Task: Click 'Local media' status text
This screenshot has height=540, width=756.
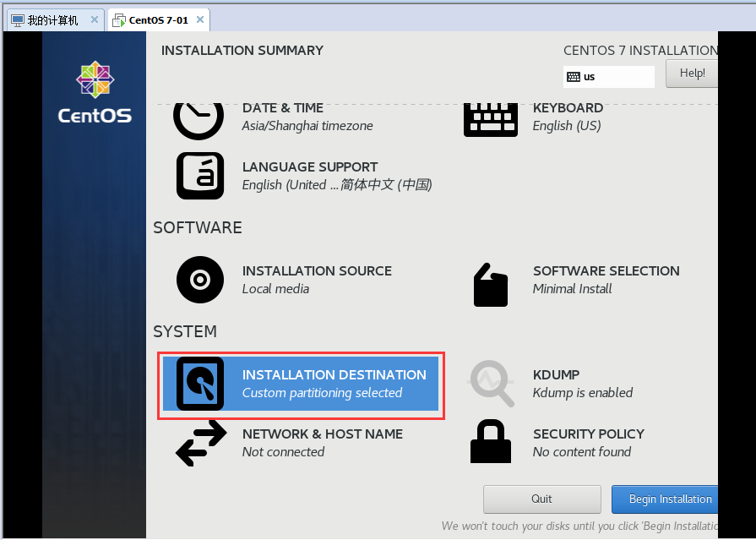Action: coord(275,289)
